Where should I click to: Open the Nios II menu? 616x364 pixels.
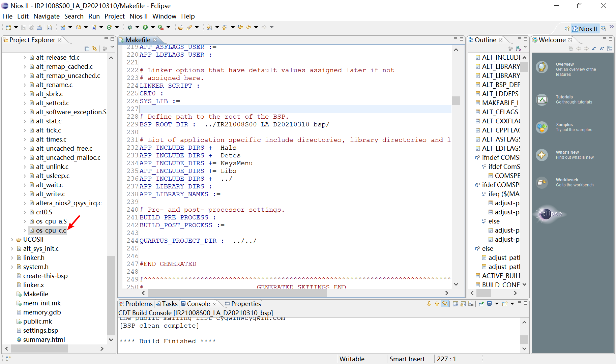click(139, 16)
